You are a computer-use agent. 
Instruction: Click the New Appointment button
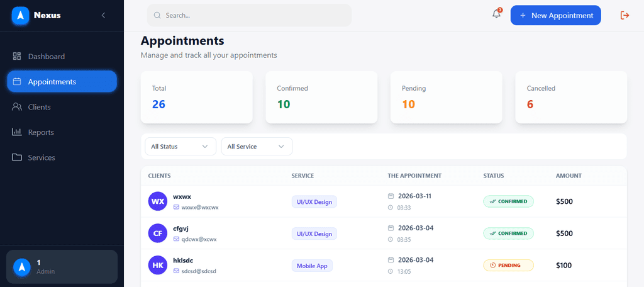(x=555, y=15)
